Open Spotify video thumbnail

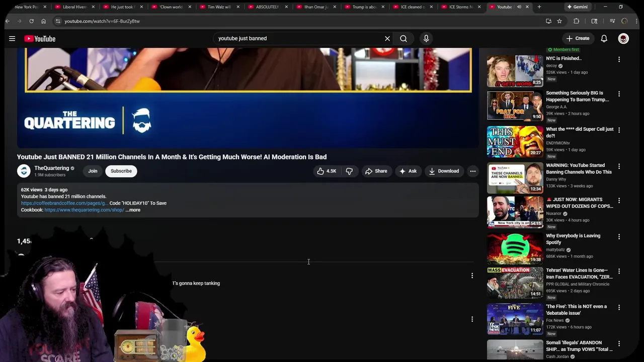515,248
